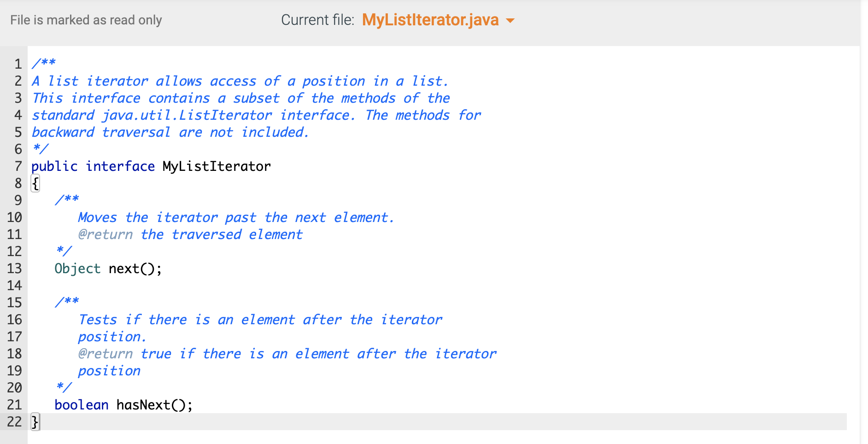Screen dimensions: 868x444
Task: Click the @return tag on line 18
Action: (x=105, y=354)
